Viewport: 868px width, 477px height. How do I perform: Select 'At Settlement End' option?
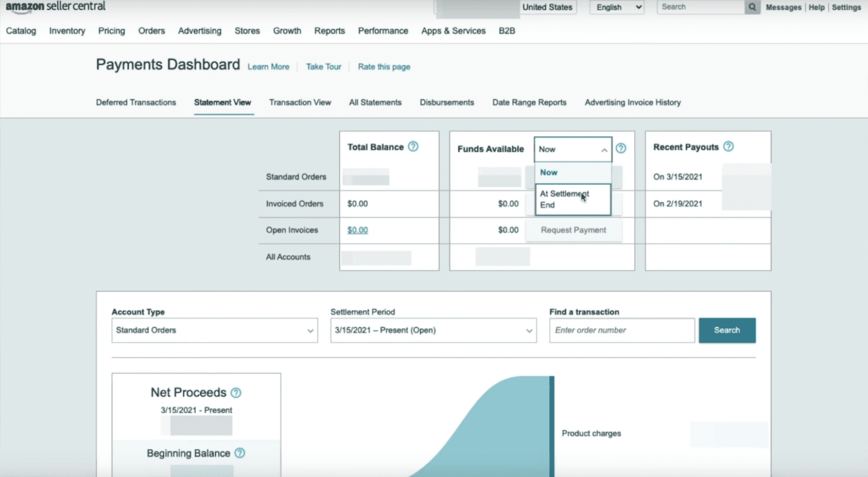[x=572, y=200]
